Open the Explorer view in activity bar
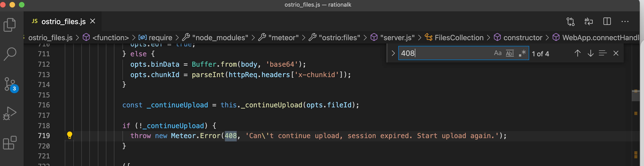The width and height of the screenshot is (644, 166). coord(10,25)
